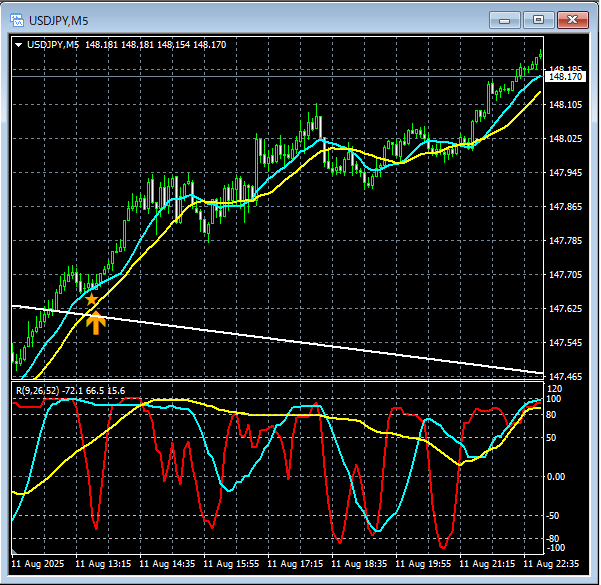Screen dimensions: 601x585
Task: Click the orange star marker on the chart
Action: click(x=92, y=299)
